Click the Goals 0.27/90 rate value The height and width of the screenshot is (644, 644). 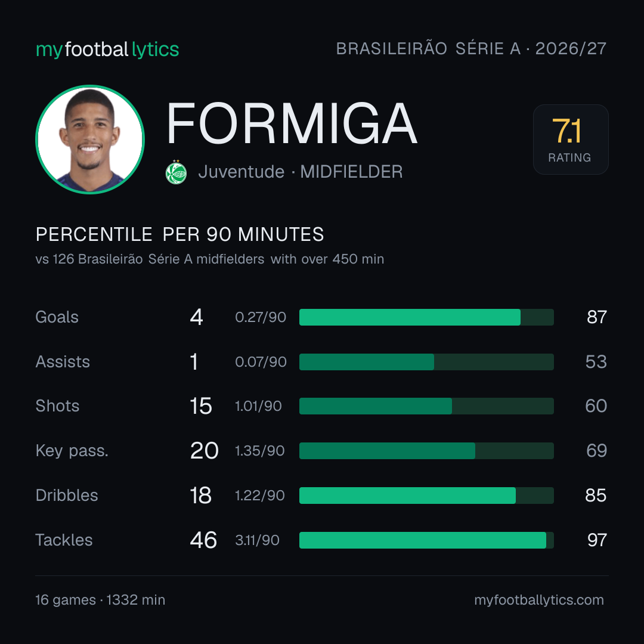click(x=261, y=317)
